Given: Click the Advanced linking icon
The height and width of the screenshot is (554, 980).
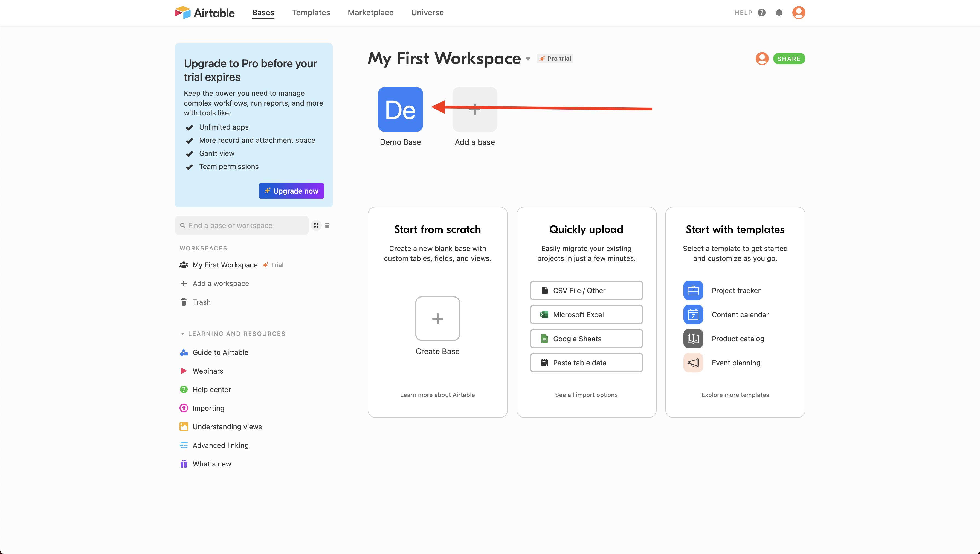Looking at the screenshot, I should coord(184,445).
